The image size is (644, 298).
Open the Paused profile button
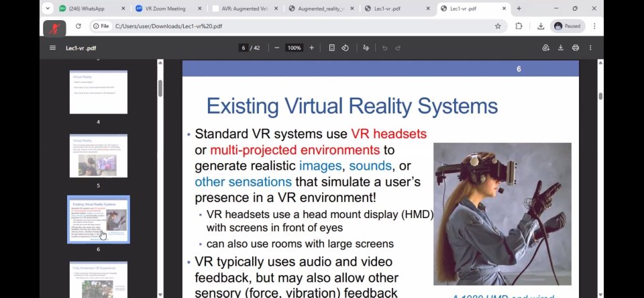(568, 26)
